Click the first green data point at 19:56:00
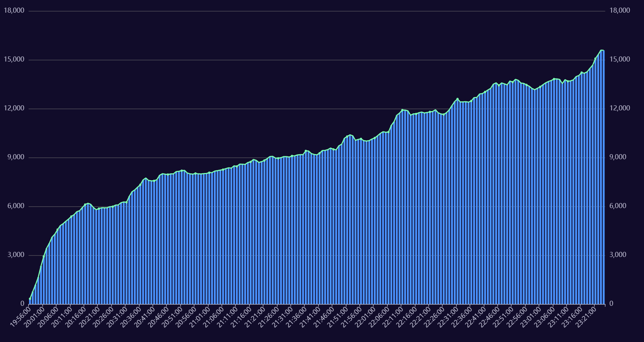The width and height of the screenshot is (644, 342). click(x=30, y=299)
